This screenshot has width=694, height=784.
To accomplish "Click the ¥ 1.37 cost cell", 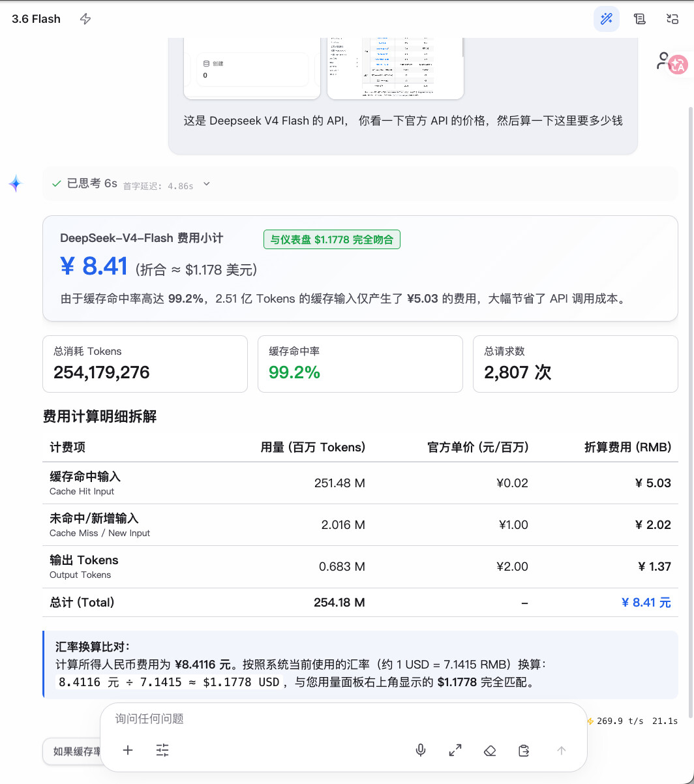I will point(654,567).
